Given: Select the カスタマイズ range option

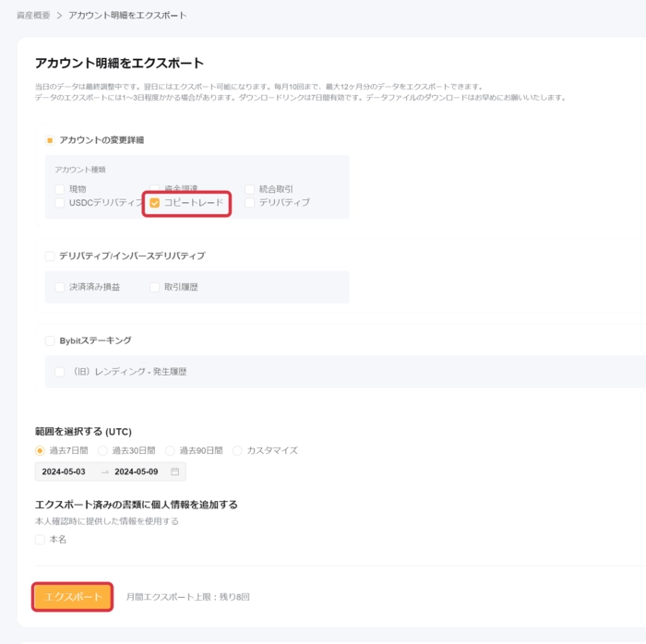Looking at the screenshot, I should coord(237,450).
